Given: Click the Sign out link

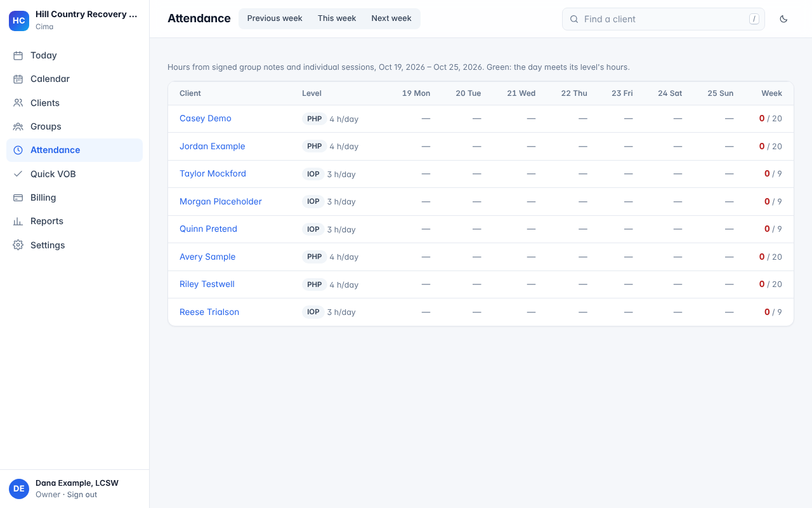Looking at the screenshot, I should [x=82, y=495].
